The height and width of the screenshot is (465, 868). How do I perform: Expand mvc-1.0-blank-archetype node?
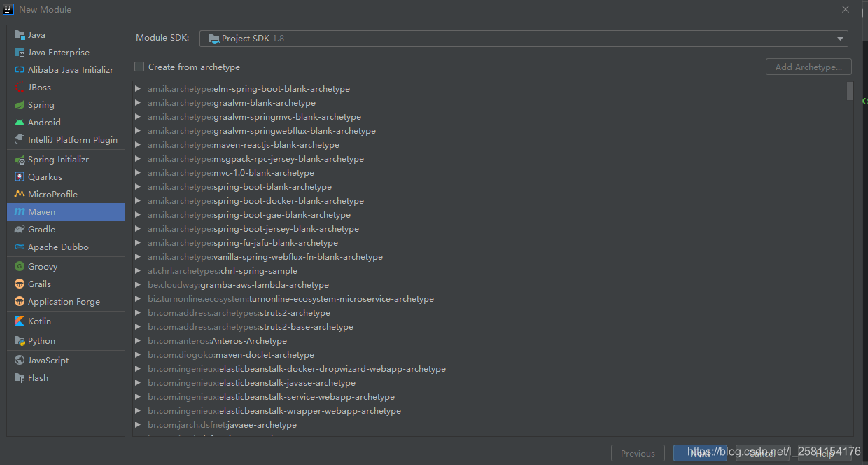coord(139,173)
